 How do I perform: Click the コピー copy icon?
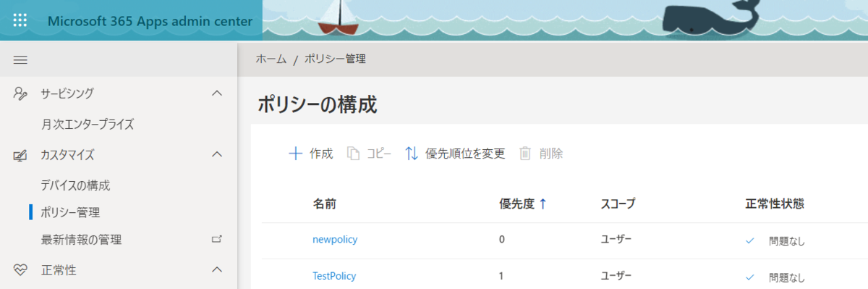coord(354,154)
